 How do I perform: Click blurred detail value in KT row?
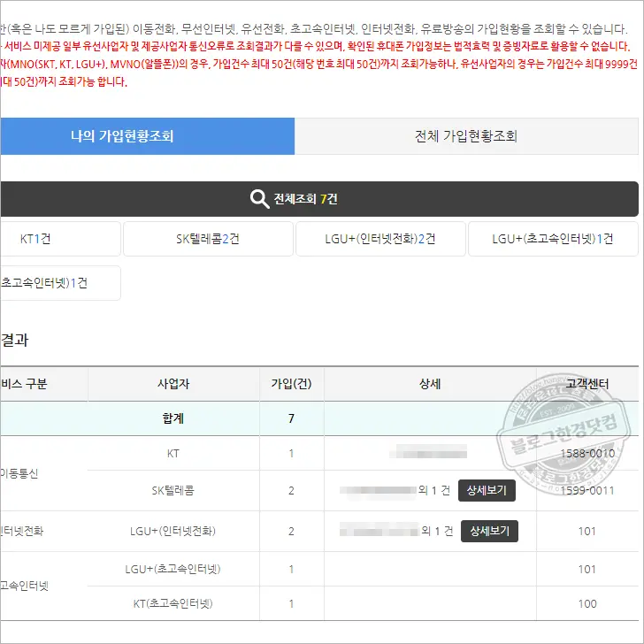[x=428, y=451]
